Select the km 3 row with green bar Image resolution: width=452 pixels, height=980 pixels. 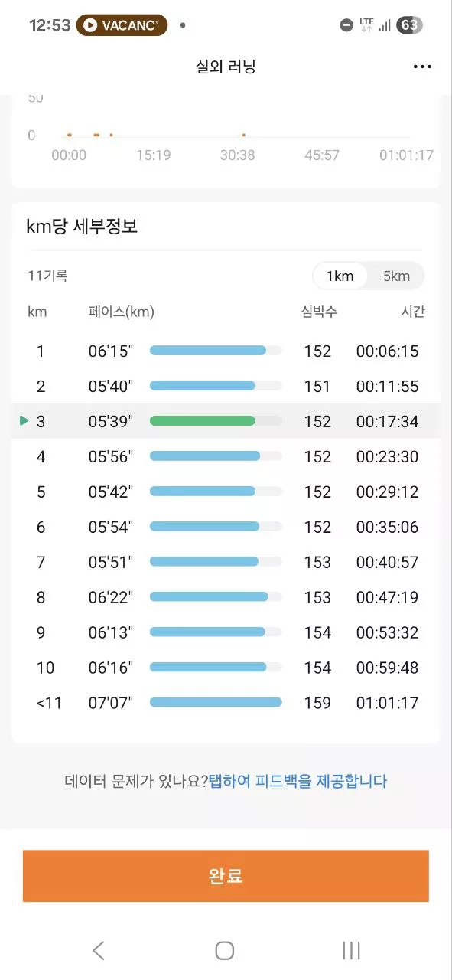(x=226, y=421)
